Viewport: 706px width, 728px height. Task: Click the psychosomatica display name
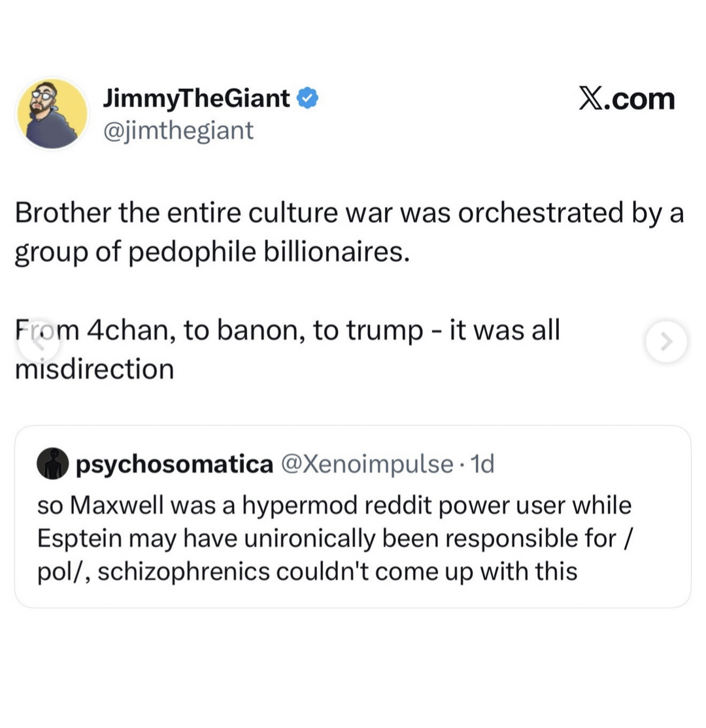175,465
